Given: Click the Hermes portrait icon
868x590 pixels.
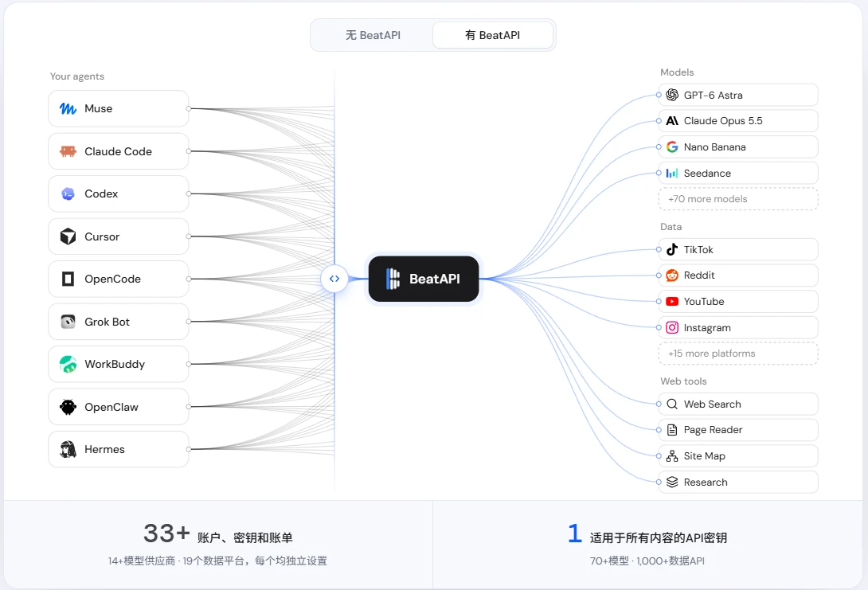Looking at the screenshot, I should [x=68, y=449].
